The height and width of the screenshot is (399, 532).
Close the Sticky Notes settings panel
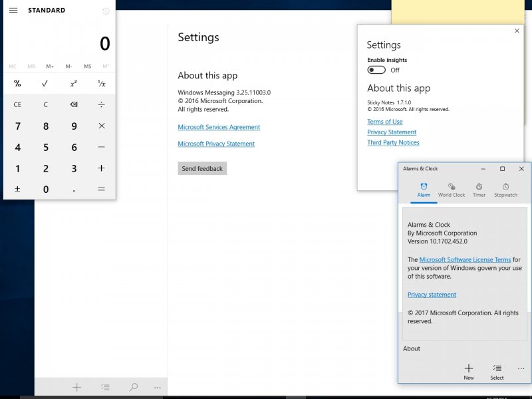pyautogui.click(x=517, y=31)
